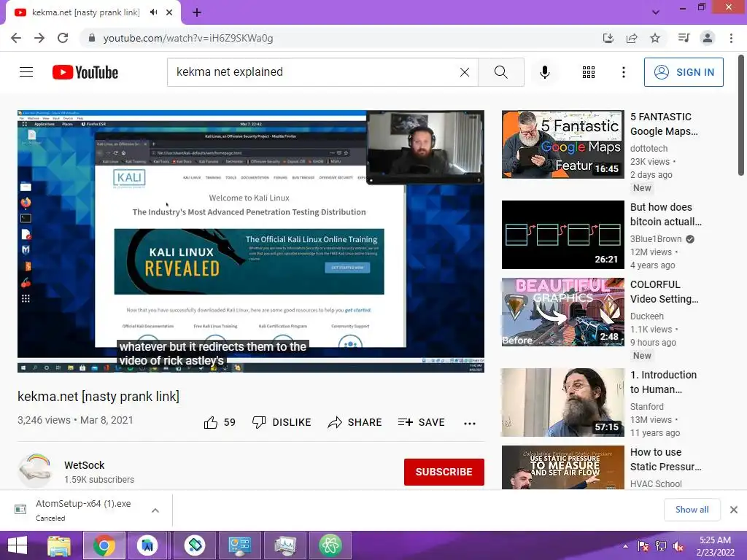Open COLORFUL Video Settings thumbnail
Image resolution: width=747 pixels, height=560 pixels.
pos(562,312)
